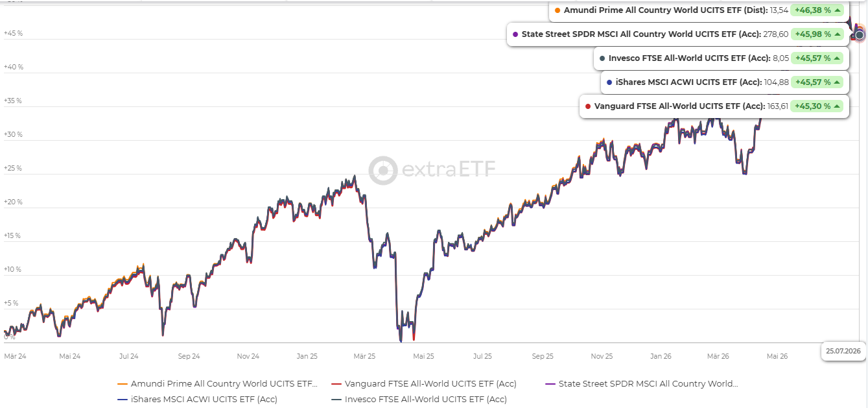Toggle iShares MSCI ACWI legend entry
This screenshot has width=868, height=408.
pyautogui.click(x=197, y=400)
